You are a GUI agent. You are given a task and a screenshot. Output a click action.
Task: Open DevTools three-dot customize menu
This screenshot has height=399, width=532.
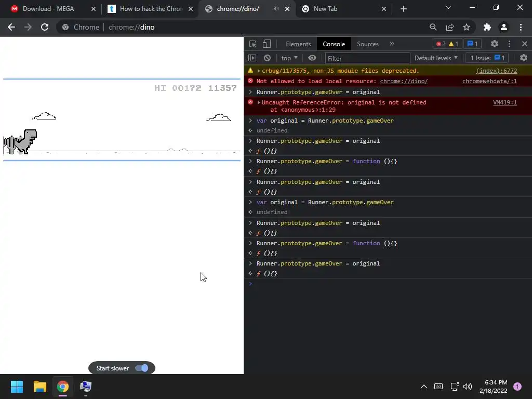(509, 44)
